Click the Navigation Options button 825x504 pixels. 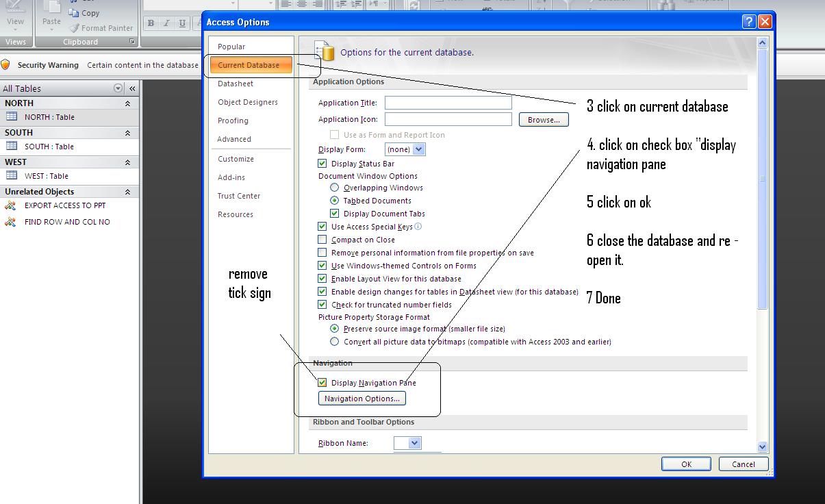click(361, 398)
